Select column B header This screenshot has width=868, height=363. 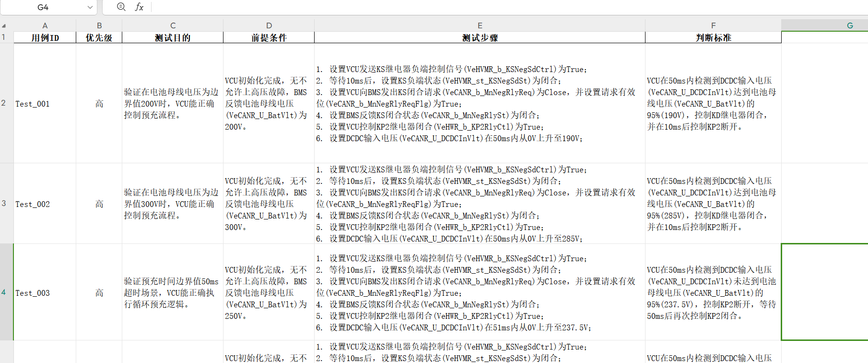tap(99, 25)
